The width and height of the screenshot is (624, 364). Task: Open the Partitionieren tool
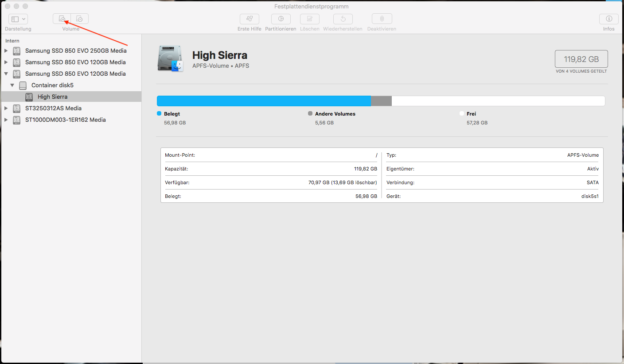click(x=281, y=19)
